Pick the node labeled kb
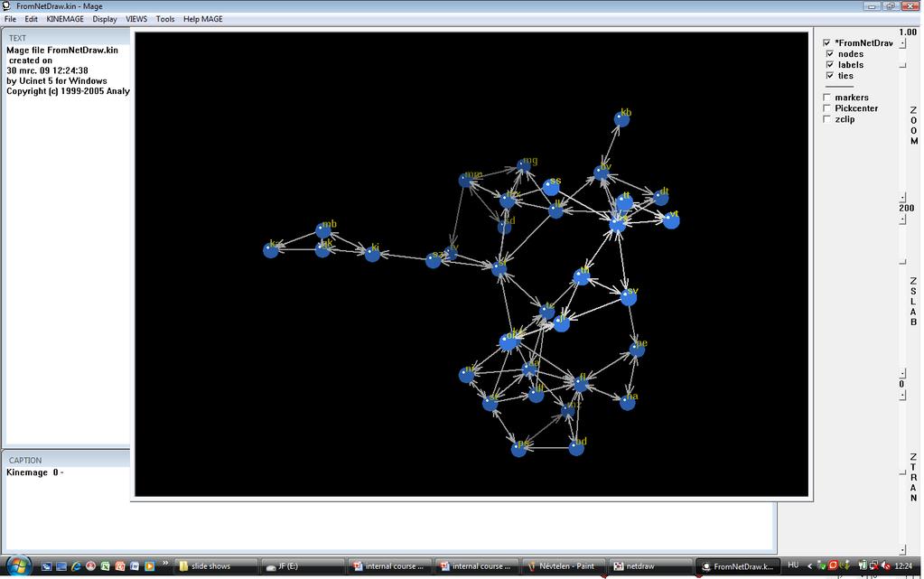Screen dimensions: 924x579 (x=621, y=120)
